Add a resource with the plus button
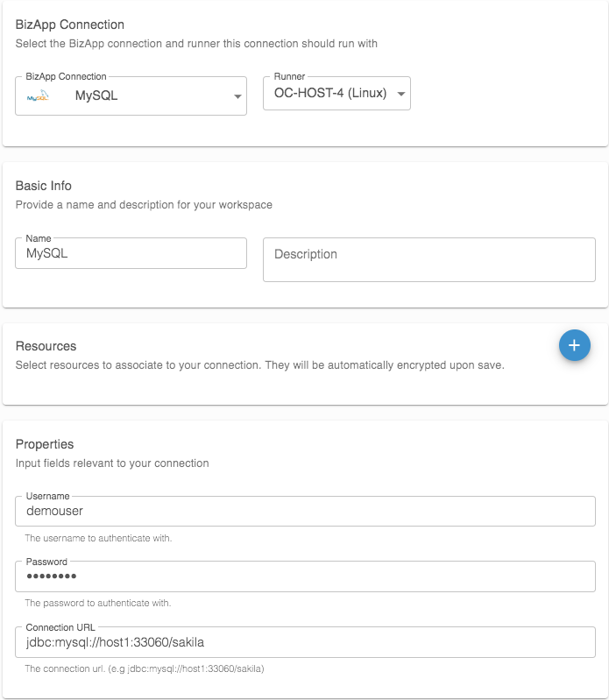This screenshot has width=609, height=700. [574, 345]
